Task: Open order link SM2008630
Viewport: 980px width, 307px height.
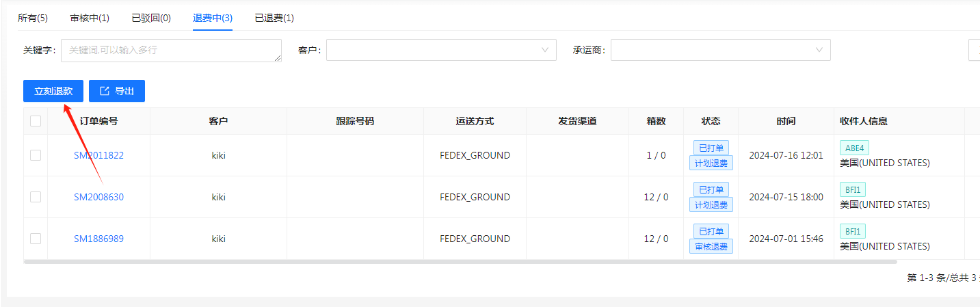Action: point(99,197)
